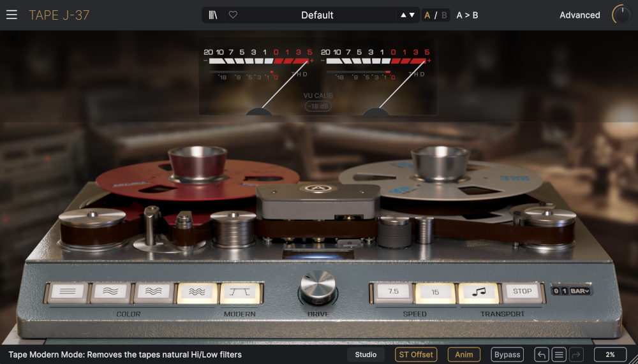
Task: Redo the last action
Action: (577, 354)
